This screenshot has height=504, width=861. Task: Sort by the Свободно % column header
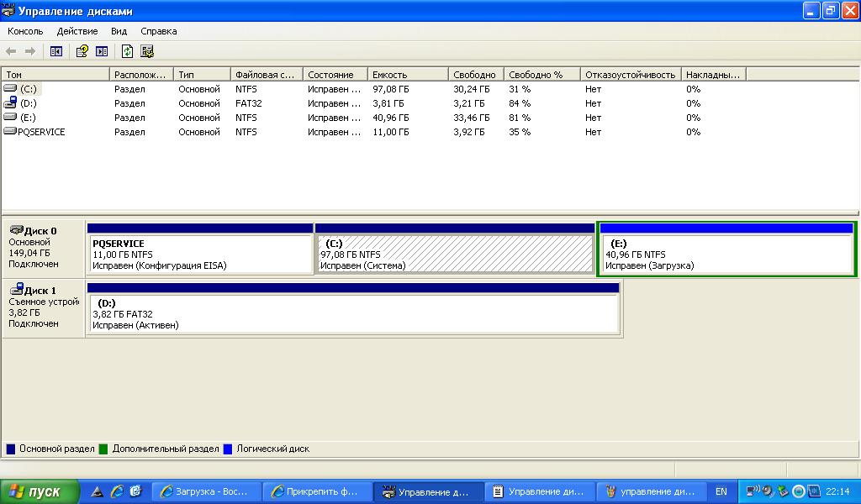(542, 75)
